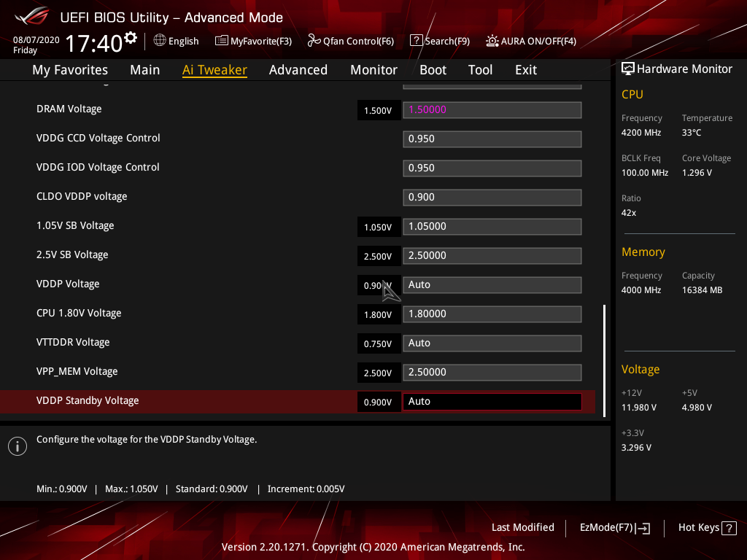Select the DRAM Voltage label

(69, 109)
